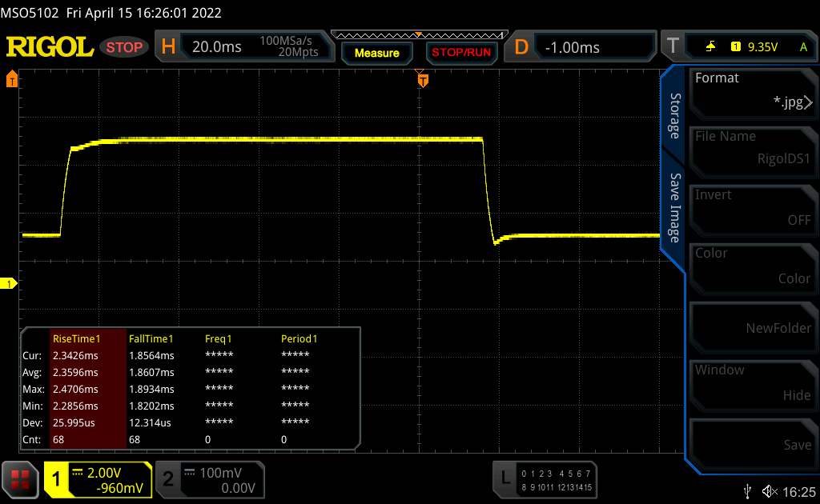Viewport: 820px width, 504px height.
Task: Toggle the STOP/RUN button
Action: pyautogui.click(x=461, y=53)
